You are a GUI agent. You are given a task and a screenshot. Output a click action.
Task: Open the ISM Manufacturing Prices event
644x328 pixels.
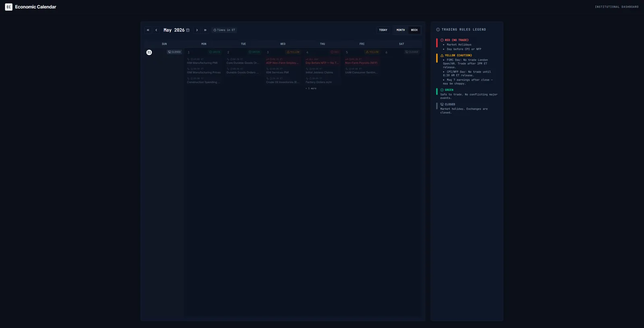pos(204,71)
